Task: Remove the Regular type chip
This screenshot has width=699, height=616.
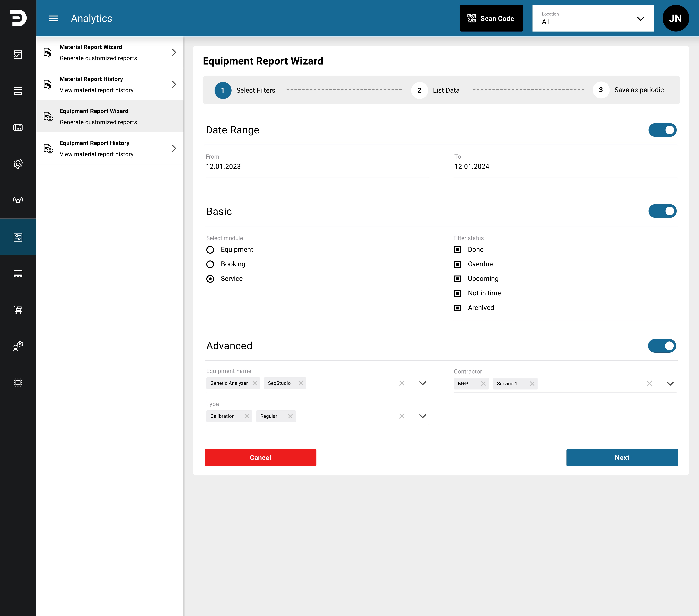Action: coord(290,416)
